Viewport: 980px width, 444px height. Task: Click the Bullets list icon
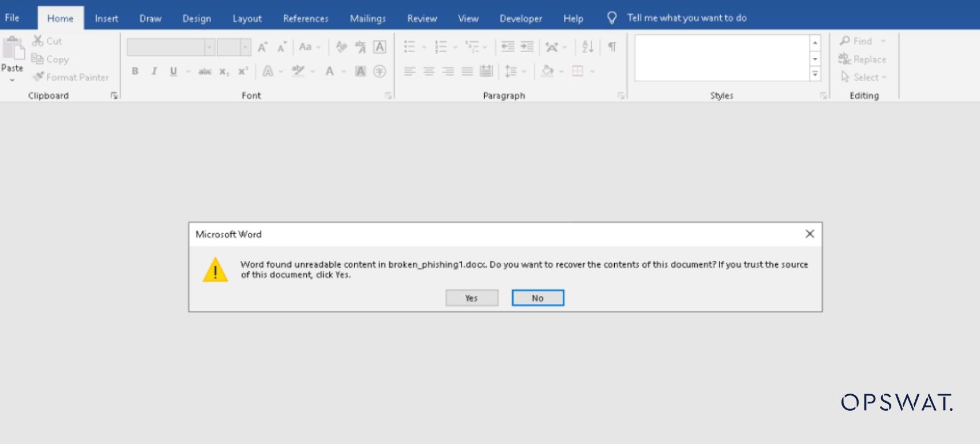[x=409, y=47]
